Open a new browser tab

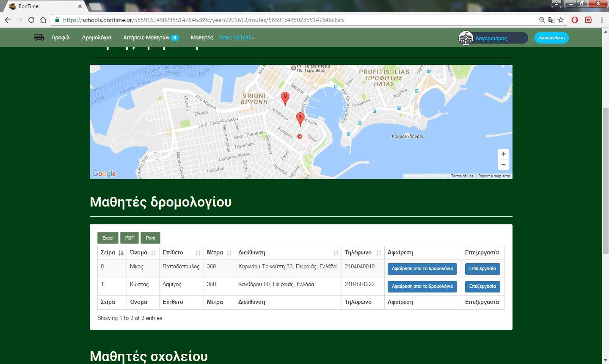[x=96, y=6]
